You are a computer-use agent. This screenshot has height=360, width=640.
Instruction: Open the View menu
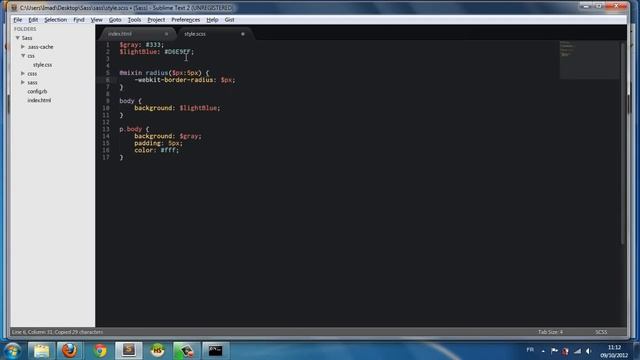click(96, 20)
